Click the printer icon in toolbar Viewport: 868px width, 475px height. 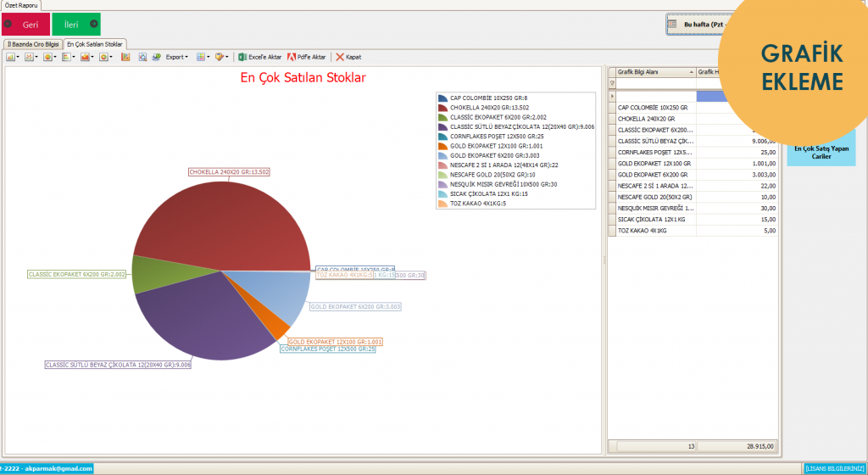157,57
